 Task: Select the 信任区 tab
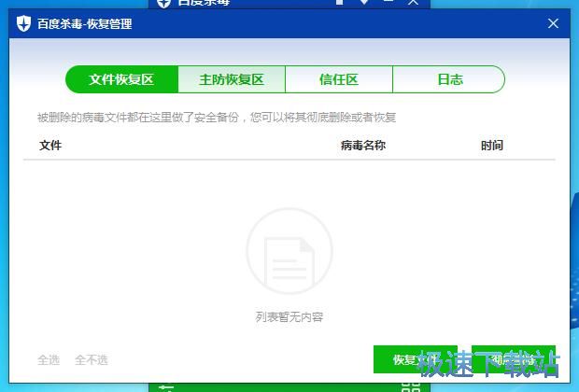click(x=339, y=79)
